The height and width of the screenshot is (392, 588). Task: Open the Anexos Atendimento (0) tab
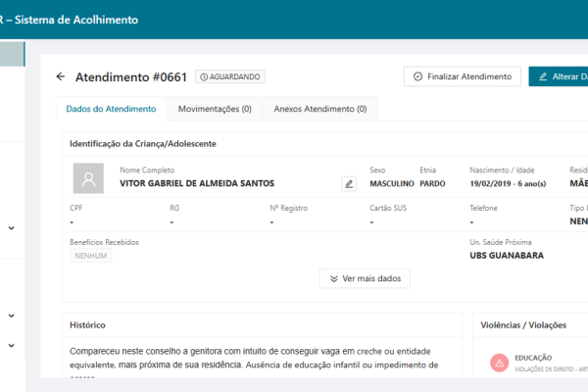coord(319,109)
